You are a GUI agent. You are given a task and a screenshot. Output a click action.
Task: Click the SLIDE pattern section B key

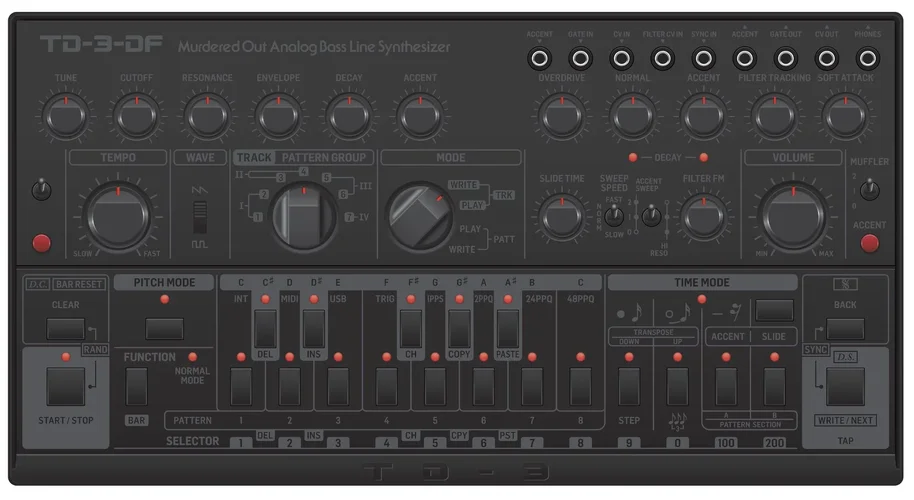[x=774, y=386]
